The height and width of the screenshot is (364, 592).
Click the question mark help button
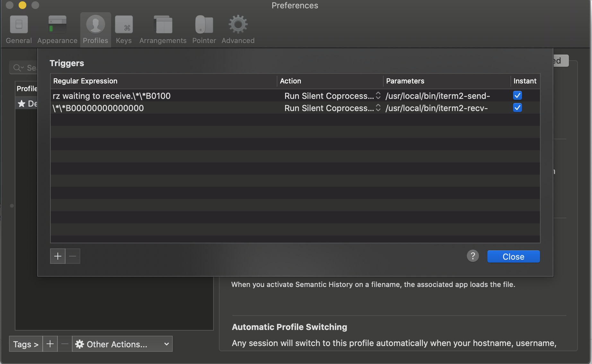(473, 256)
